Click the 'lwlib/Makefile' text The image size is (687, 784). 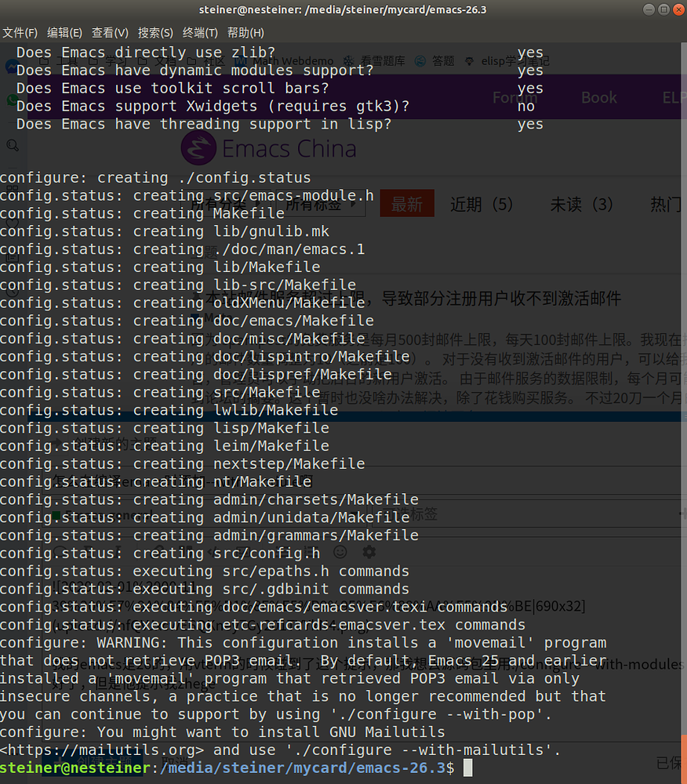276,411
